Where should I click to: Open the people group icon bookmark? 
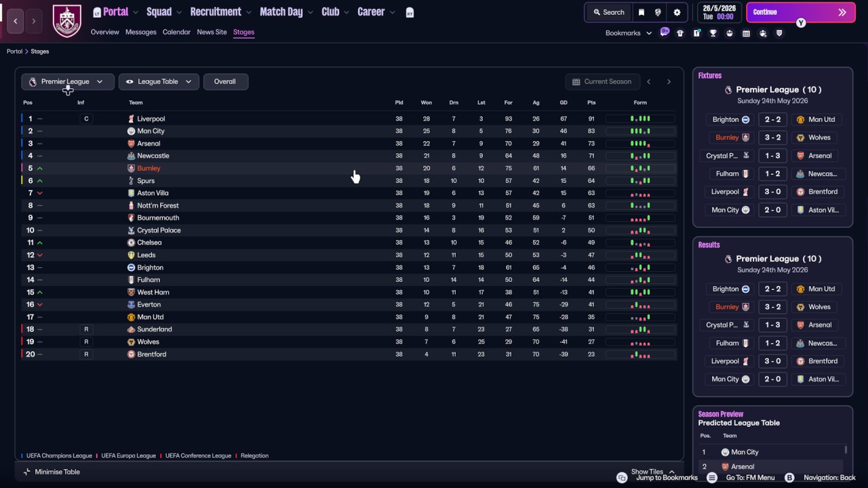730,33
